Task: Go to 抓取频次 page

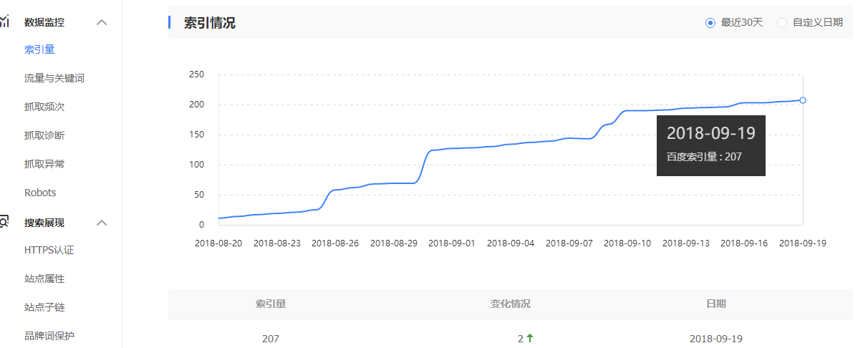Action: (x=44, y=107)
